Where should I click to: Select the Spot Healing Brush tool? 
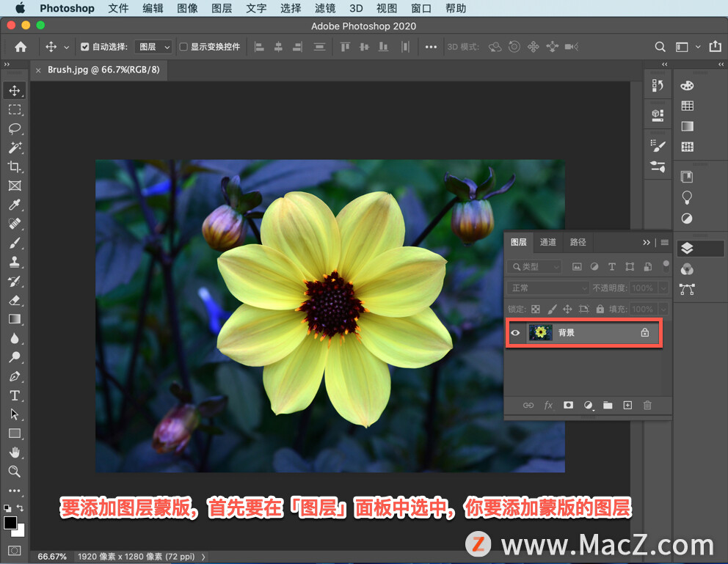(15, 224)
